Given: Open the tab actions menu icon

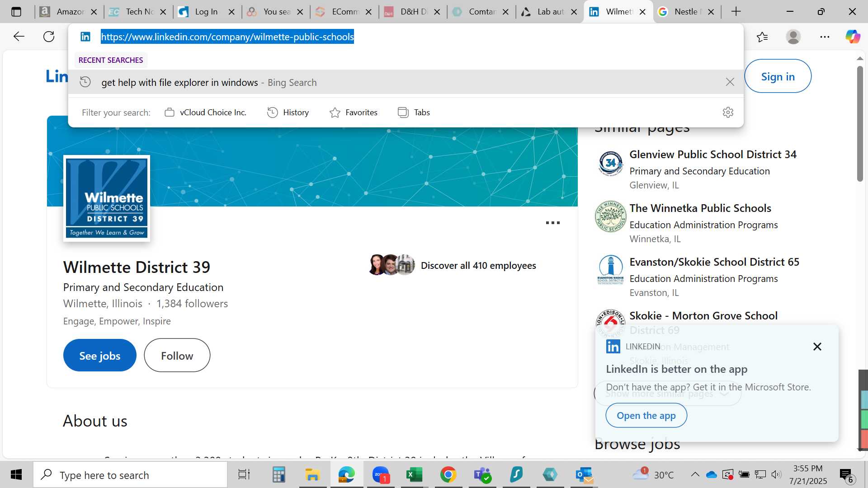Looking at the screenshot, I should pyautogui.click(x=16, y=12).
